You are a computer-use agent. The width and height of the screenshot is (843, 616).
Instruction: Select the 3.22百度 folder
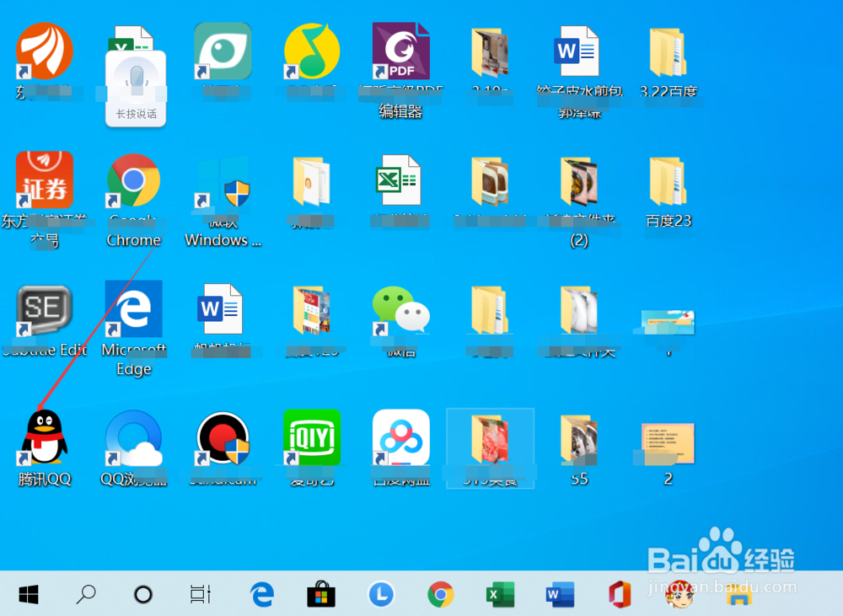pos(668,53)
